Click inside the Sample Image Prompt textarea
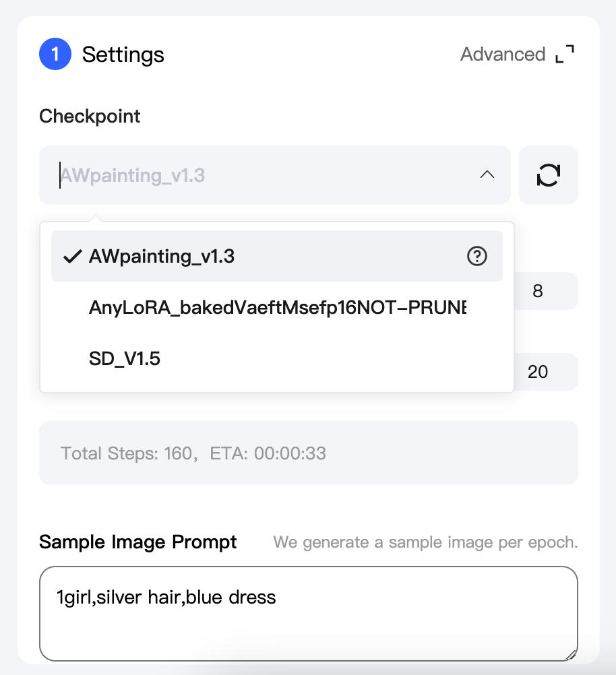This screenshot has height=675, width=616. (x=308, y=613)
